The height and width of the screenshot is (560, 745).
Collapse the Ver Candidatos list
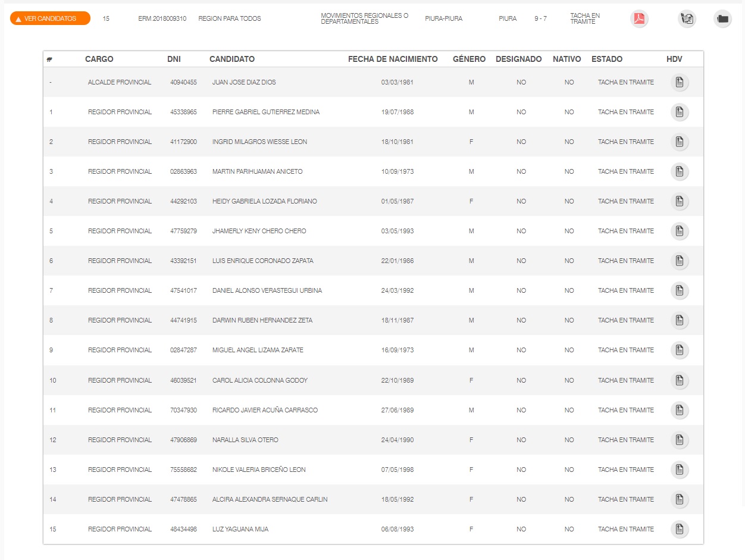click(50, 18)
